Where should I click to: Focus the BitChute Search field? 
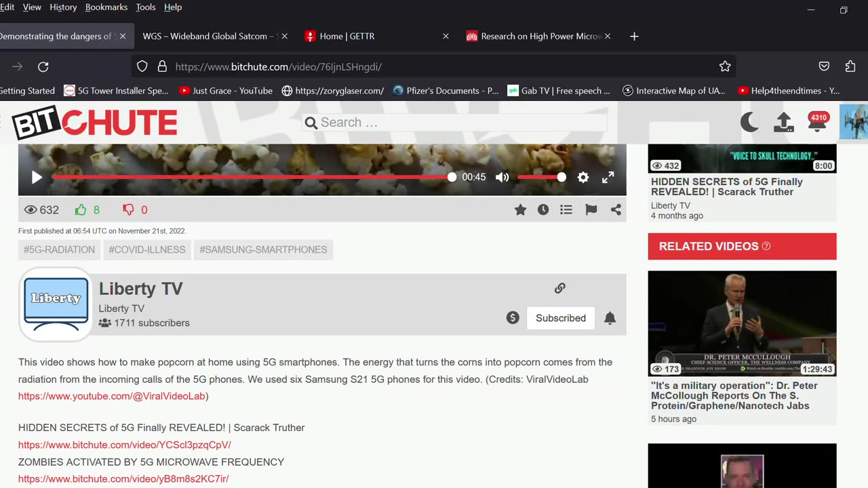(x=454, y=123)
